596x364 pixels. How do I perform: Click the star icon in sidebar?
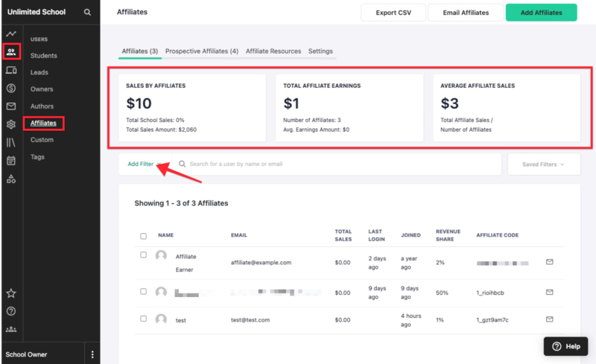(x=11, y=293)
